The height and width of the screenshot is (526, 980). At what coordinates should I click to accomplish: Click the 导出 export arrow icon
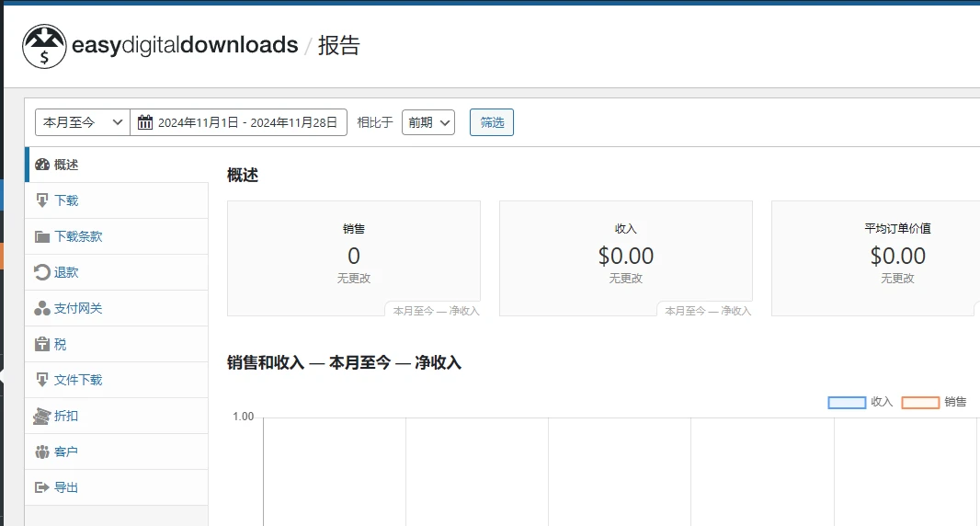click(42, 487)
